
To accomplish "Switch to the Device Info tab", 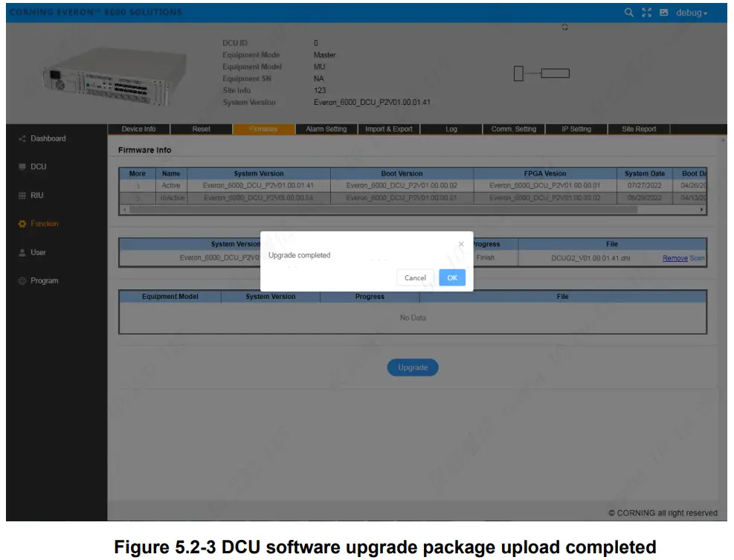I will [138, 129].
